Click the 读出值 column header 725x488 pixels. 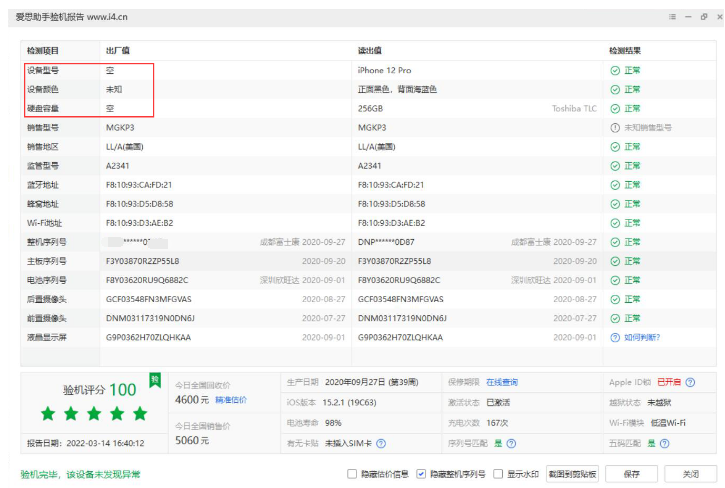coord(369,51)
